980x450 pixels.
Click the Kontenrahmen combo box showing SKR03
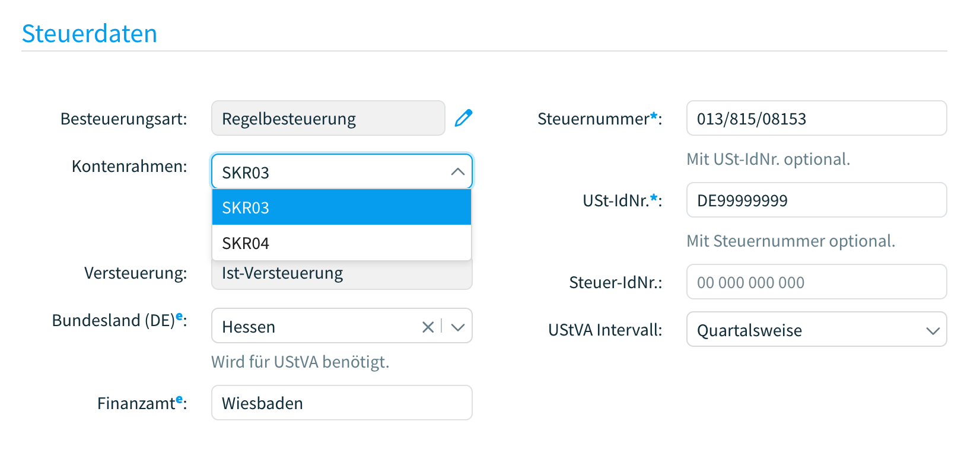tap(342, 171)
